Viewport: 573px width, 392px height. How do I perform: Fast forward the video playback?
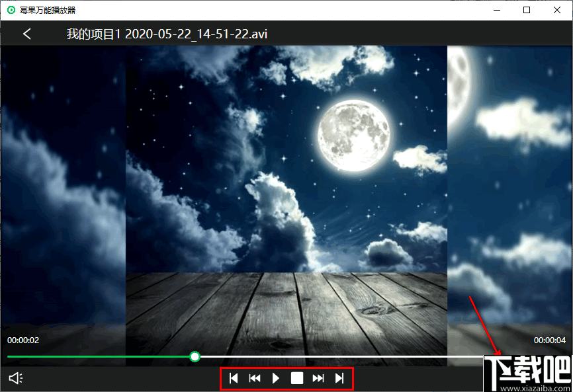click(318, 378)
